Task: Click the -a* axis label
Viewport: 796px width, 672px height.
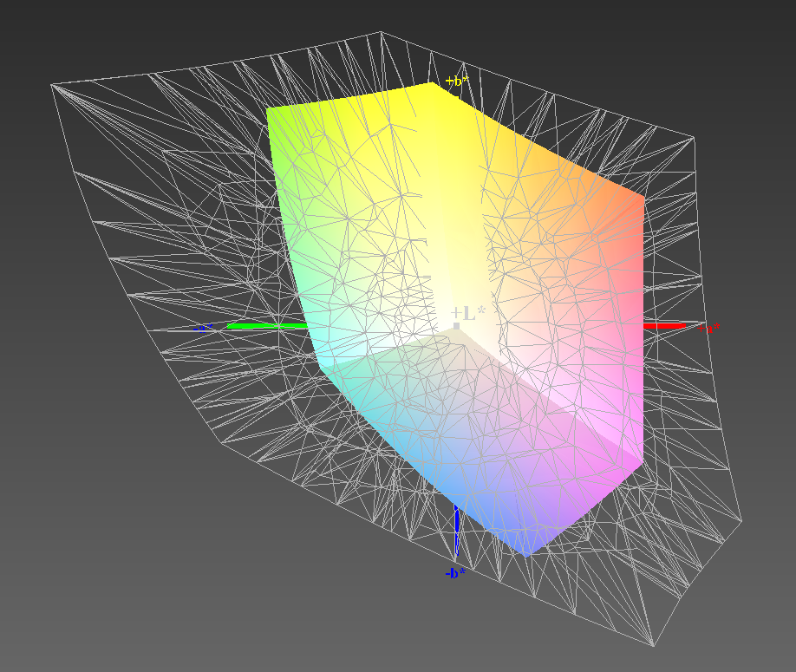Action: [203, 329]
